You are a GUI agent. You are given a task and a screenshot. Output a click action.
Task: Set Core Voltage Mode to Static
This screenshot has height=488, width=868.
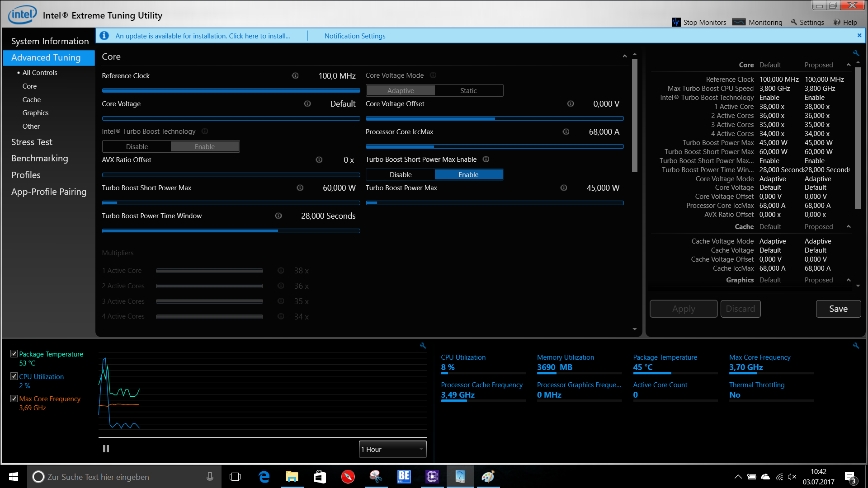pyautogui.click(x=468, y=91)
